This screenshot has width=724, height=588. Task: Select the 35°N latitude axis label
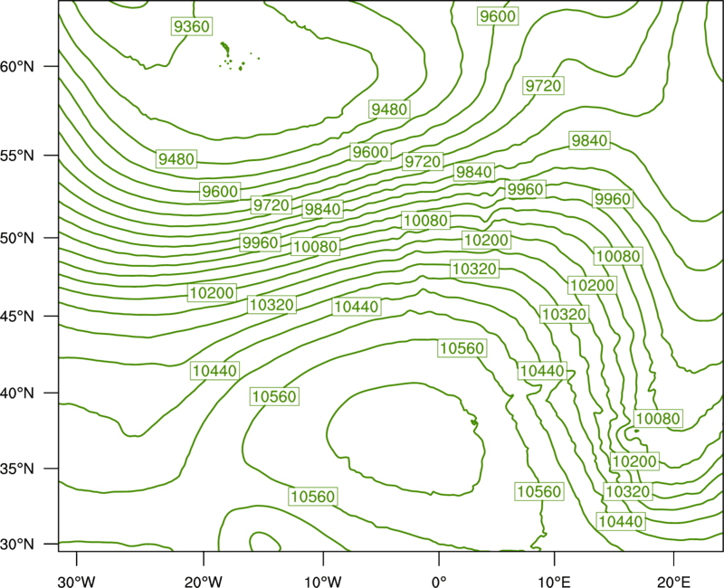(x=17, y=469)
